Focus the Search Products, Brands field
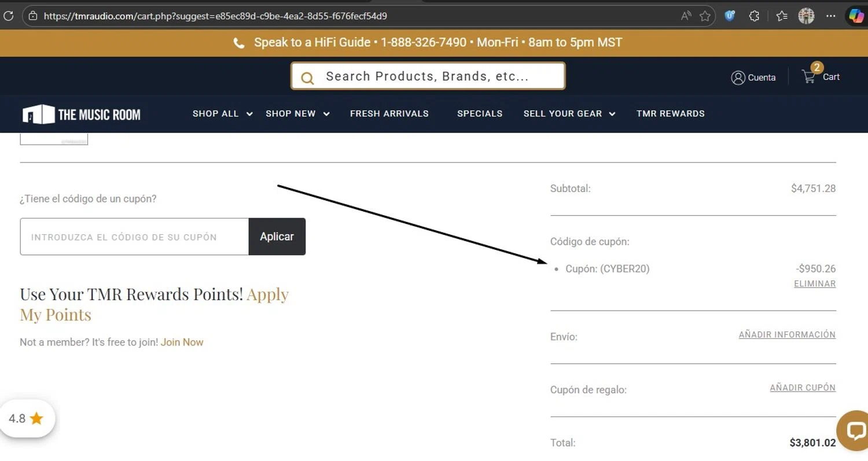 [x=428, y=76]
